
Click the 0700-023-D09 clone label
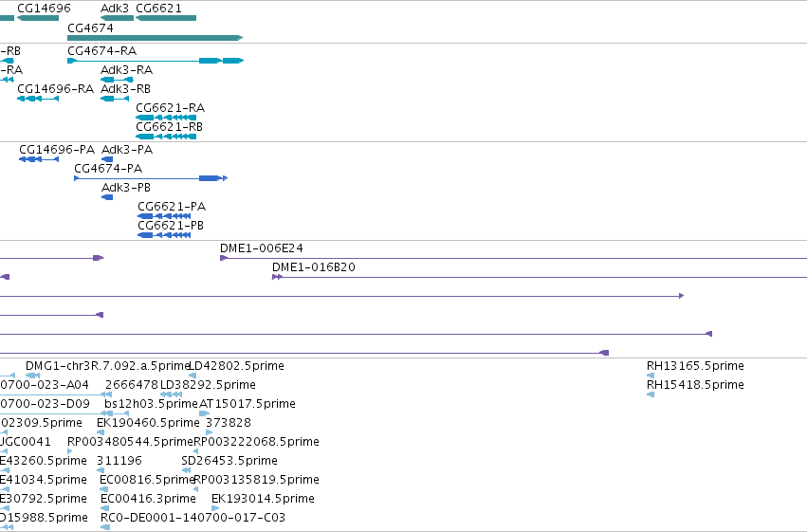[x=45, y=404]
